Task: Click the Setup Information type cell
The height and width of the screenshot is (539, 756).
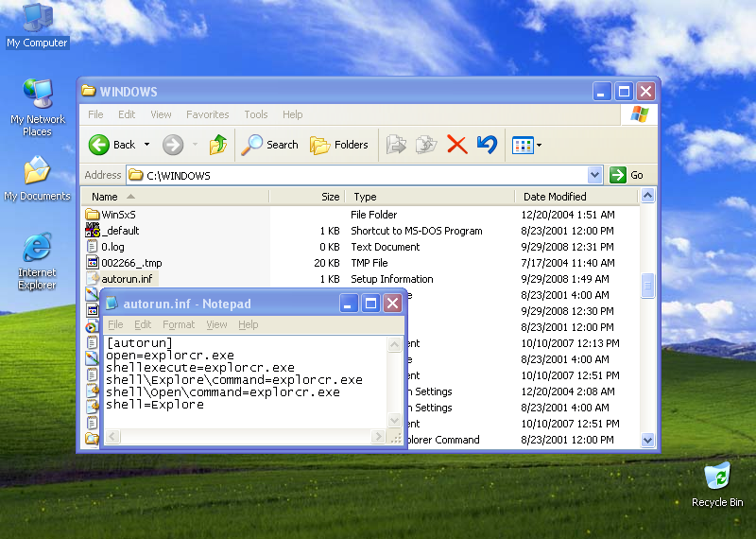Action: 392,279
